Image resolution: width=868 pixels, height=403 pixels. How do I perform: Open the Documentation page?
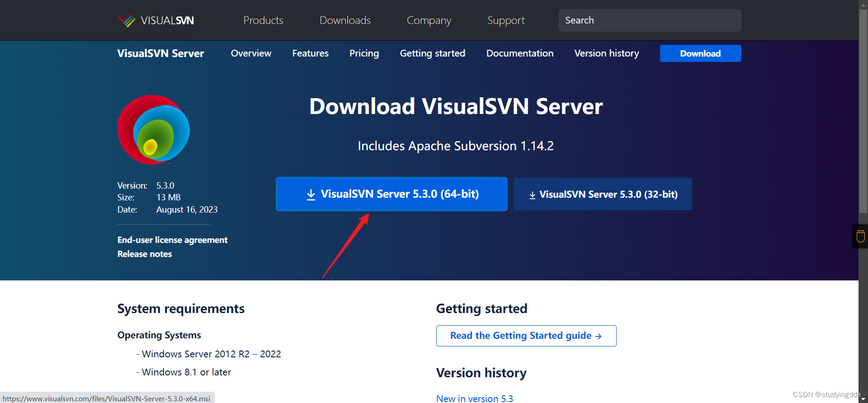tap(520, 53)
